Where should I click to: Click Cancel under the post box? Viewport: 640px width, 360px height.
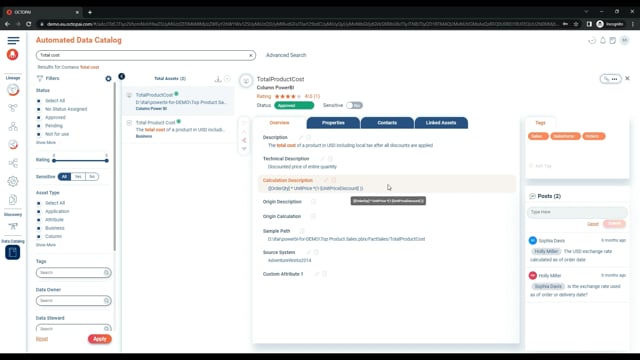point(593,224)
